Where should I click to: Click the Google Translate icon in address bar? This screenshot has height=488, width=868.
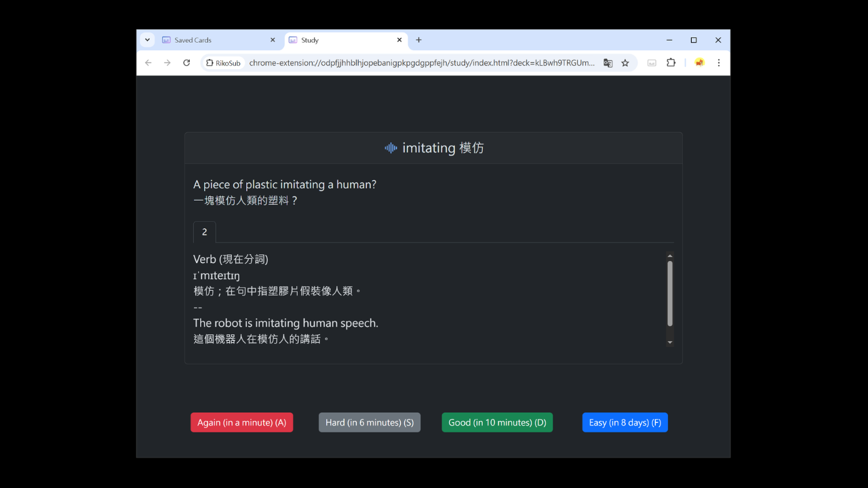pyautogui.click(x=608, y=63)
